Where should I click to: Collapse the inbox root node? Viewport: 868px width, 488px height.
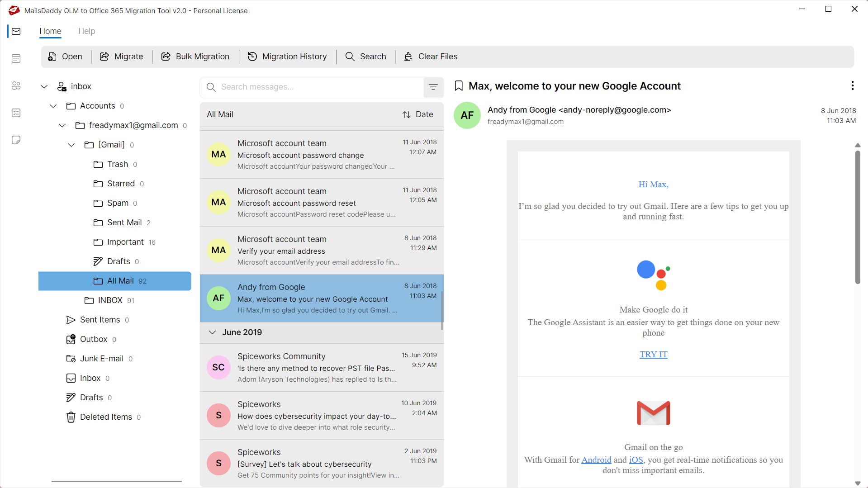[44, 86]
